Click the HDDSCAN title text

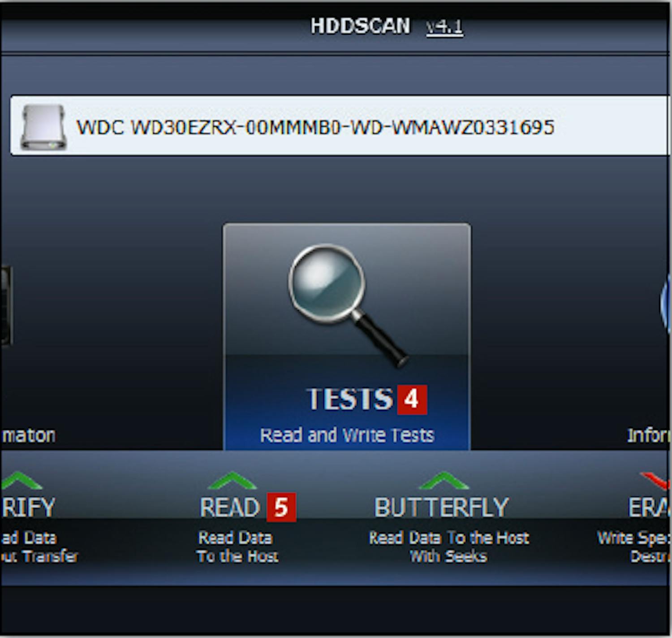361,26
